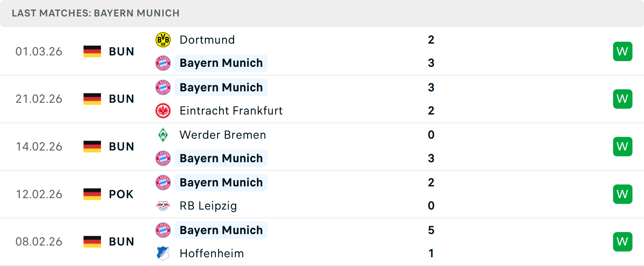Image resolution: width=644 pixels, height=266 pixels.
Task: Click the Werder Bremen crest icon
Action: click(163, 135)
